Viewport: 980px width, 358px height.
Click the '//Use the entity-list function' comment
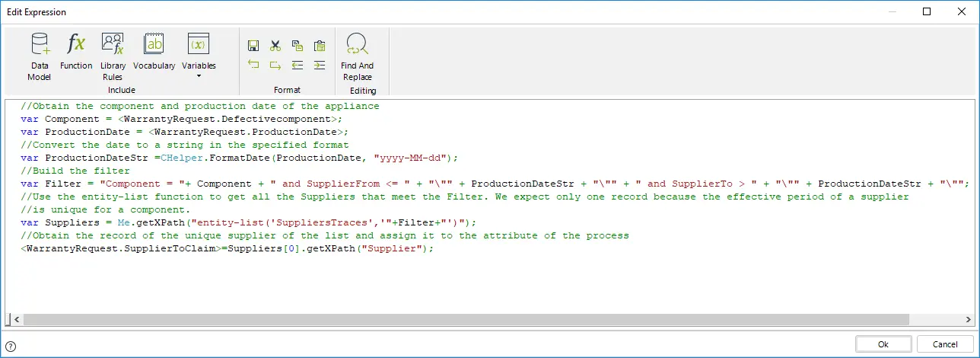[465, 197]
